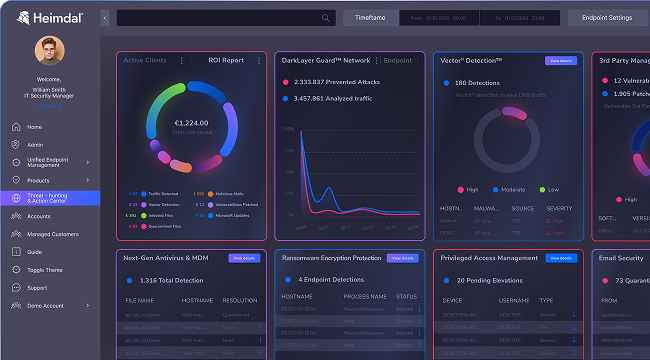The image size is (650, 360).
Task: Click 4 Endpoint Detections text
Action: [331, 280]
